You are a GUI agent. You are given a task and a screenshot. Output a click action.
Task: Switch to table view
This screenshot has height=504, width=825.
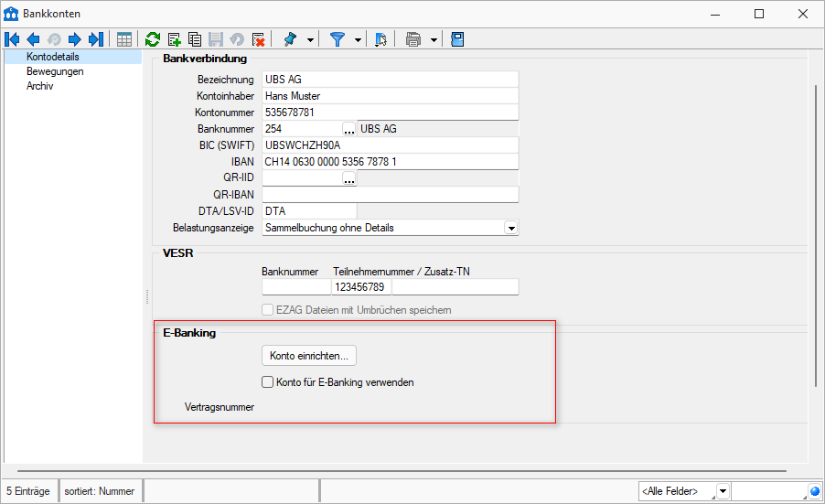[x=124, y=39]
